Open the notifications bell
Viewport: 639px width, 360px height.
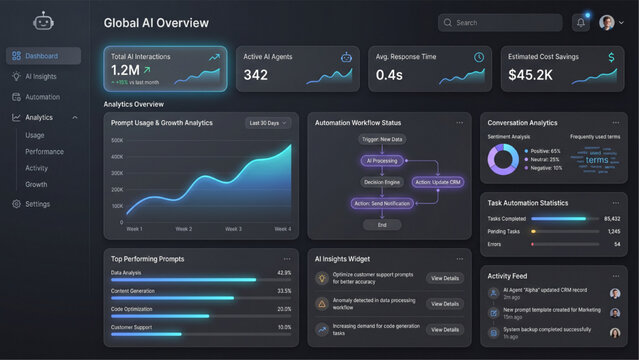(581, 23)
